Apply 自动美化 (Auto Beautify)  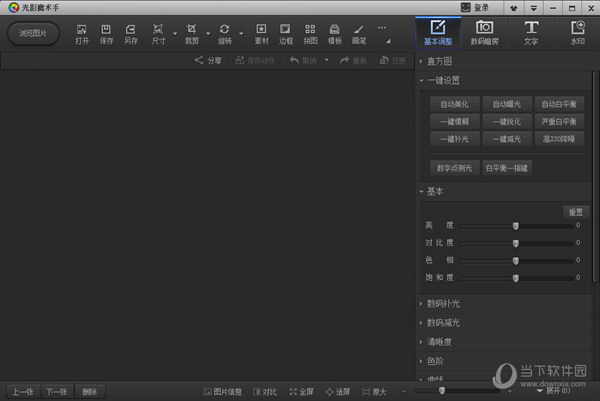[x=455, y=104]
